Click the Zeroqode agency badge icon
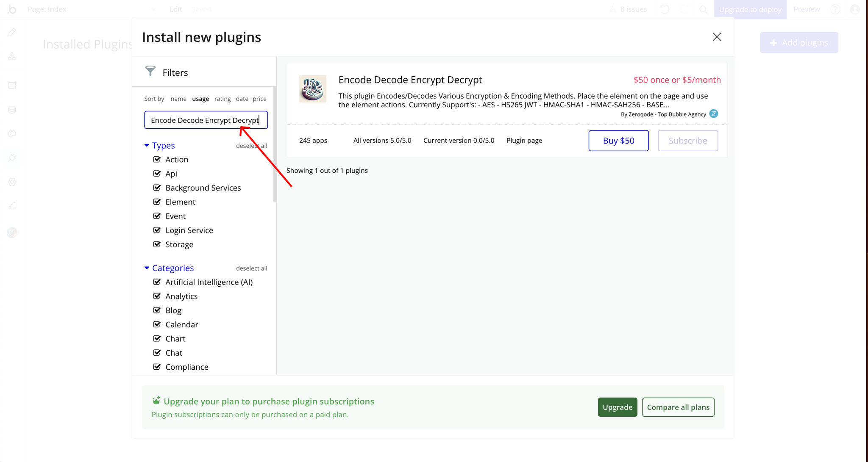 click(714, 114)
